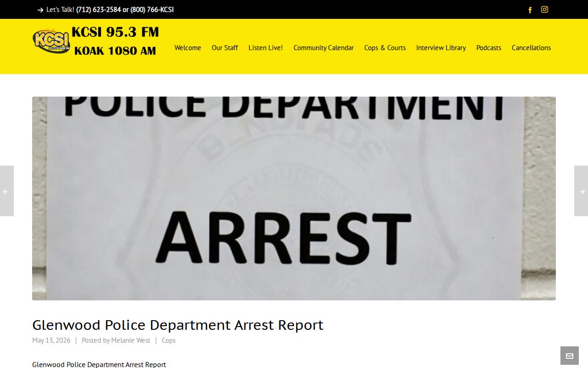Screen dimensions: 588x368
Task: View the Cancellations page
Action: pos(531,48)
